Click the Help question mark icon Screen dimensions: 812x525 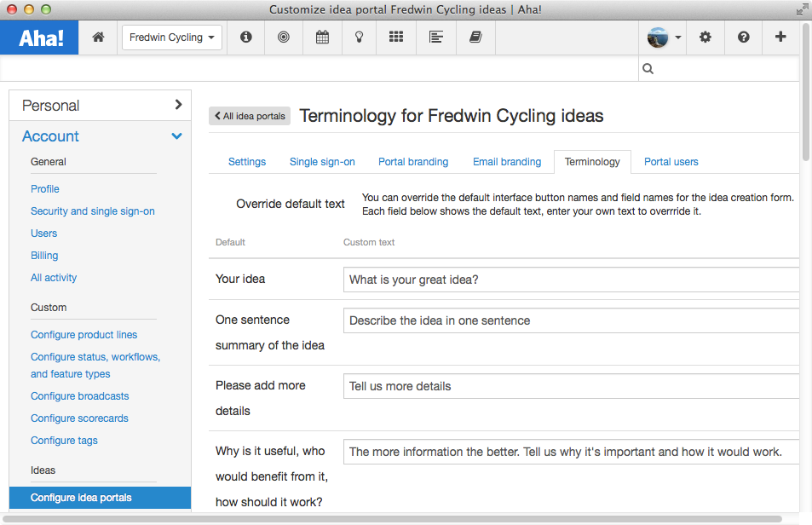[743, 37]
